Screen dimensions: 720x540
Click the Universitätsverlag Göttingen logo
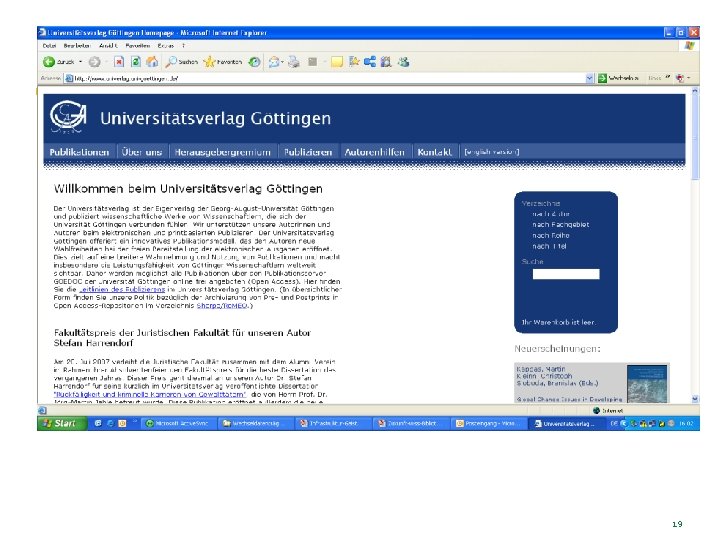(68, 117)
